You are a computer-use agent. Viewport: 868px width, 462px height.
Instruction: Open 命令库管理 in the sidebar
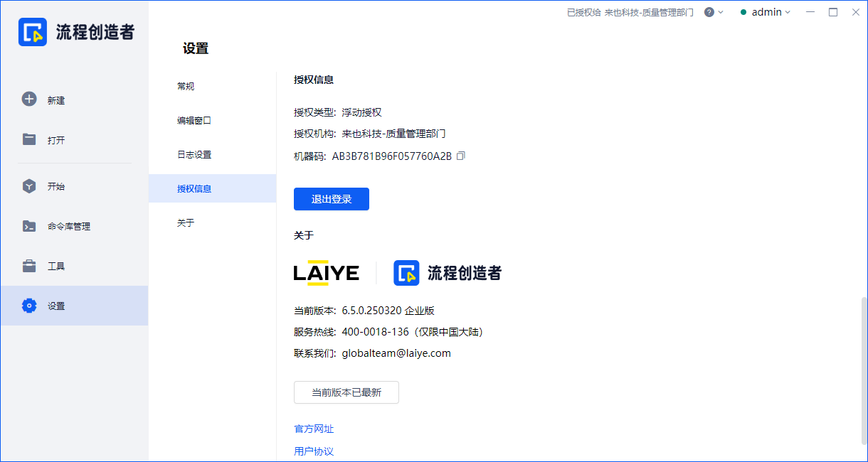click(x=74, y=226)
